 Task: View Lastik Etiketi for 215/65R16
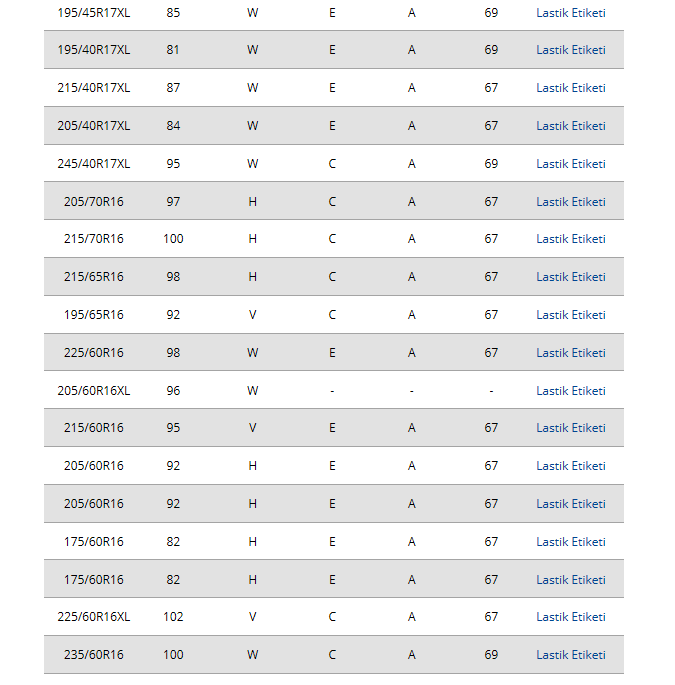point(570,277)
